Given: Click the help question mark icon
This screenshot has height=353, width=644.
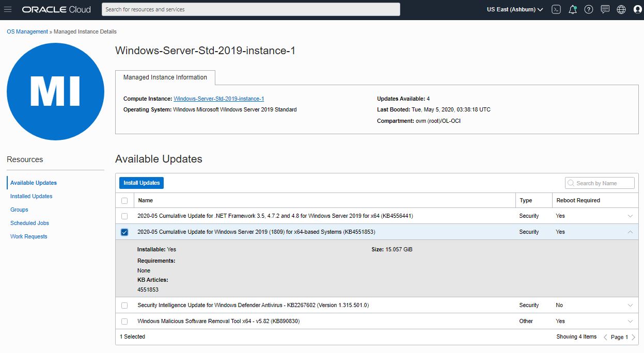Looking at the screenshot, I should pos(588,9).
